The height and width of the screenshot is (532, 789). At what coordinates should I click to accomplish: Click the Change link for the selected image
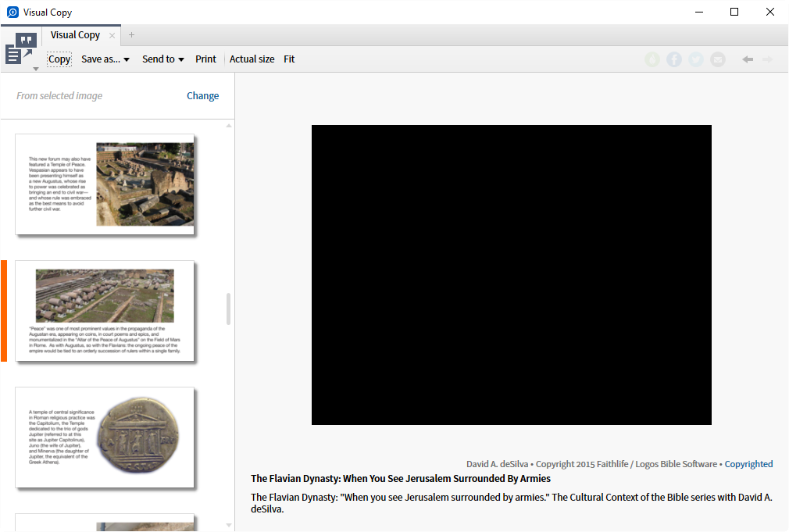pos(203,95)
